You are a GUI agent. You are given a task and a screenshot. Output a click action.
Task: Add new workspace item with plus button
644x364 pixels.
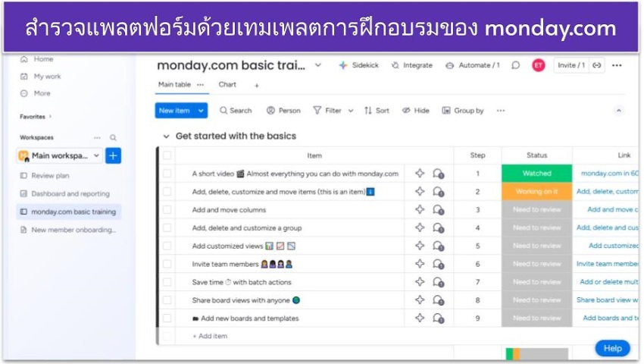[113, 155]
